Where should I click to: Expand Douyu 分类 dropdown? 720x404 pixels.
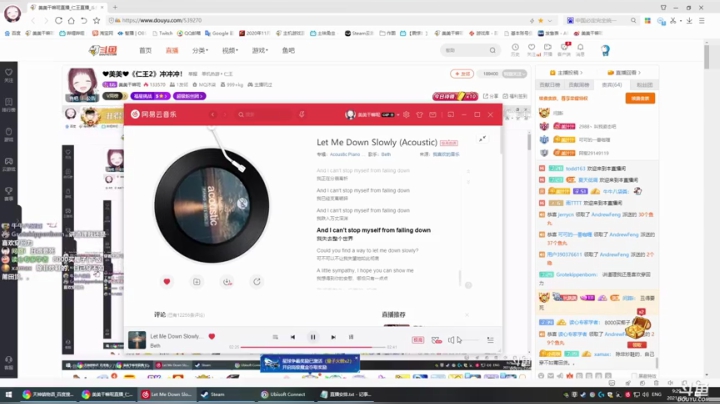tap(200, 50)
